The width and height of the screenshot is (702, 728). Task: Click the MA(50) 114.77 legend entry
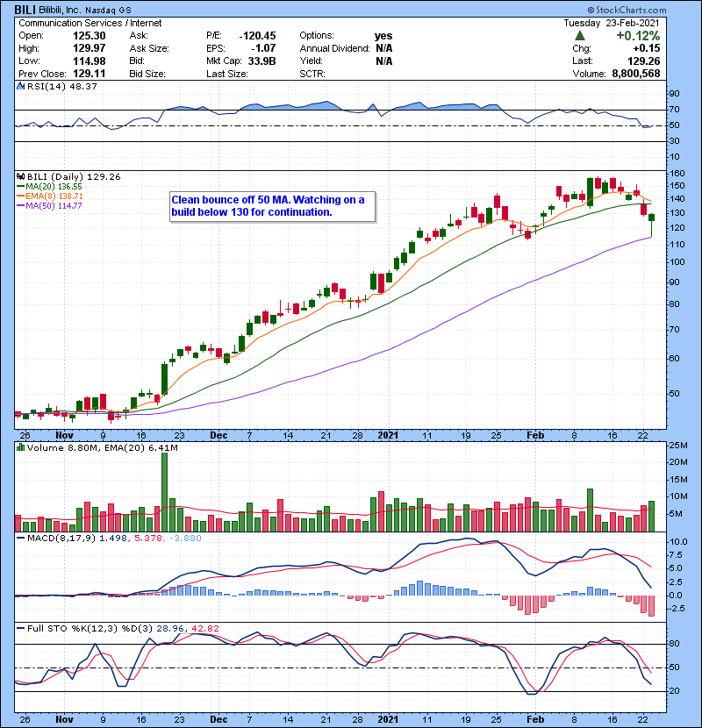click(x=50, y=205)
